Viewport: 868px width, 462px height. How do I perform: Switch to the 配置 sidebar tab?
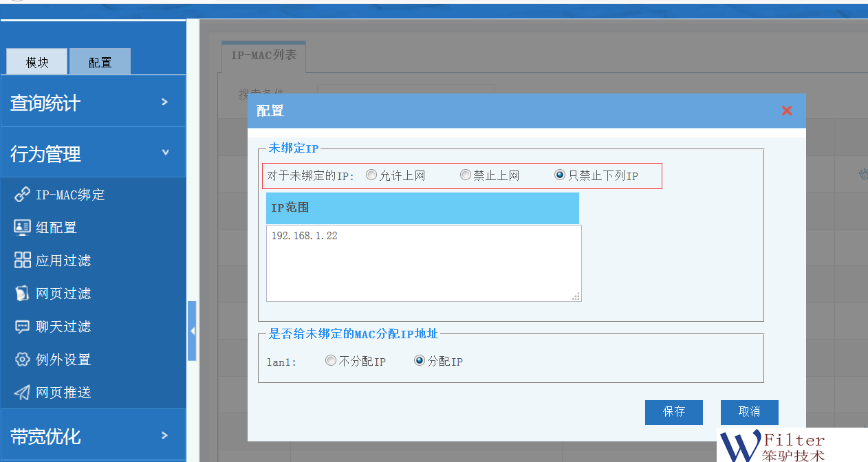(x=100, y=62)
